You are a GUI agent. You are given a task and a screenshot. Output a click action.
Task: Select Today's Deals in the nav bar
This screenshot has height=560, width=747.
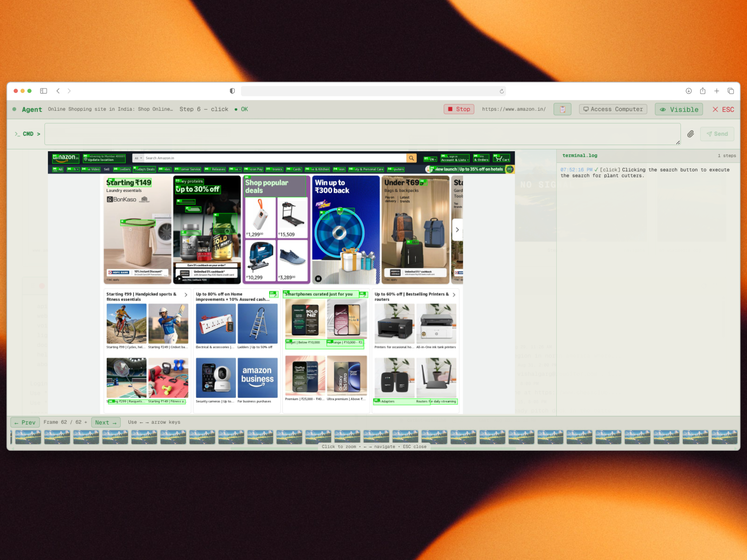click(x=144, y=169)
